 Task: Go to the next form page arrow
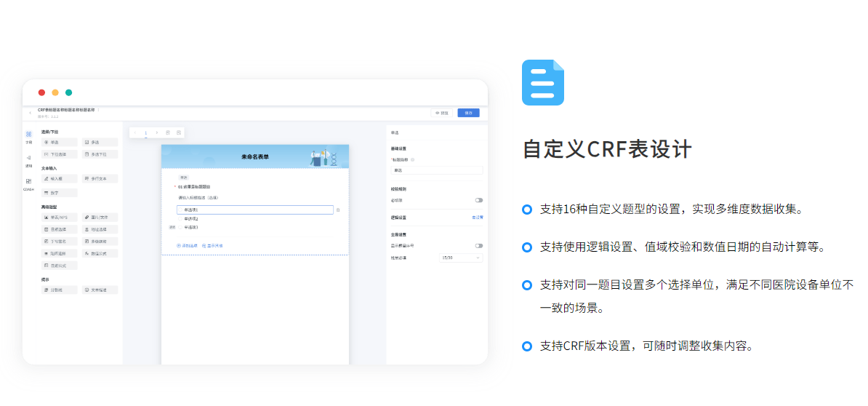tap(156, 132)
